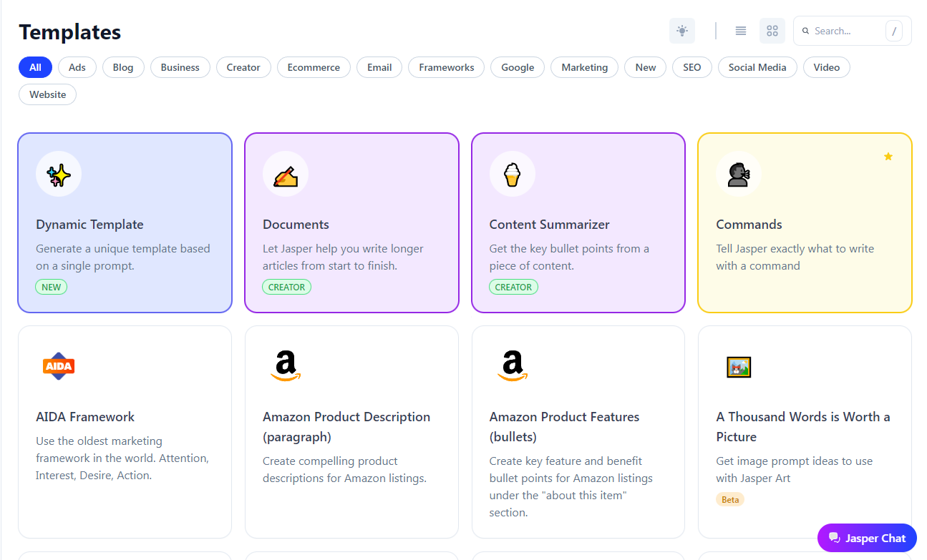Click the Jasper Chat bubble icon

click(834, 538)
